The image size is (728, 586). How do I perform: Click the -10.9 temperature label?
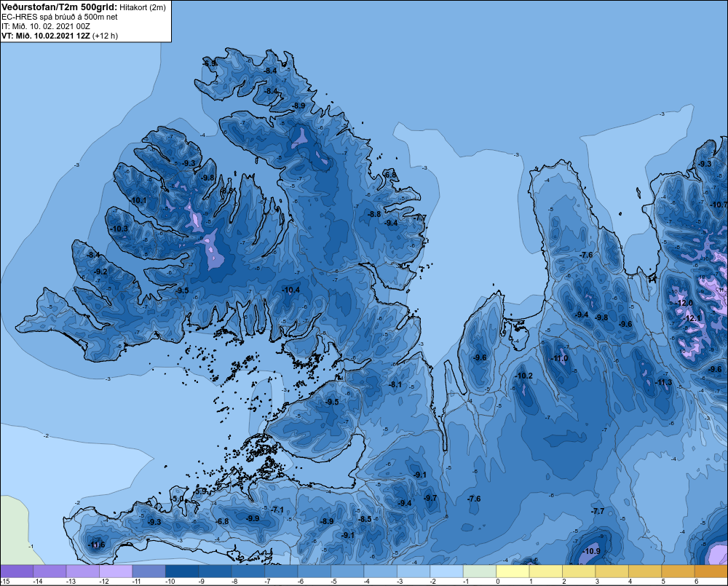pyautogui.click(x=591, y=551)
